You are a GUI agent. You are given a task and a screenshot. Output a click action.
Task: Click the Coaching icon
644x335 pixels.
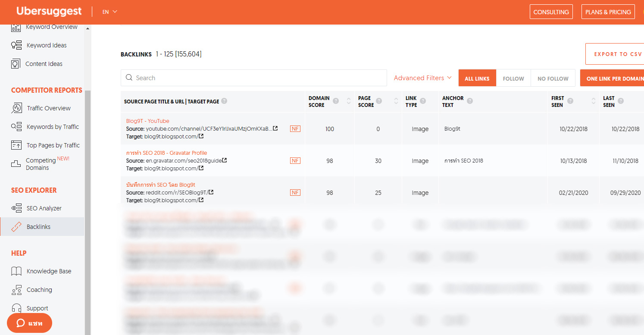tap(16, 290)
